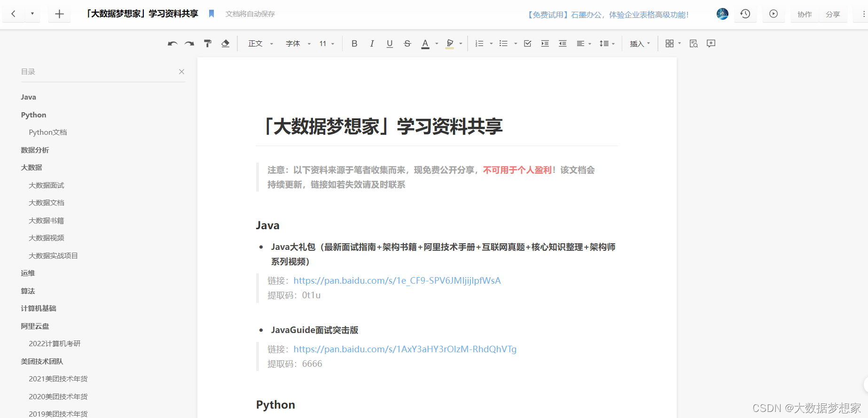Close the 目录 outline panel
Screen dimensions: 868x418
coord(181,71)
